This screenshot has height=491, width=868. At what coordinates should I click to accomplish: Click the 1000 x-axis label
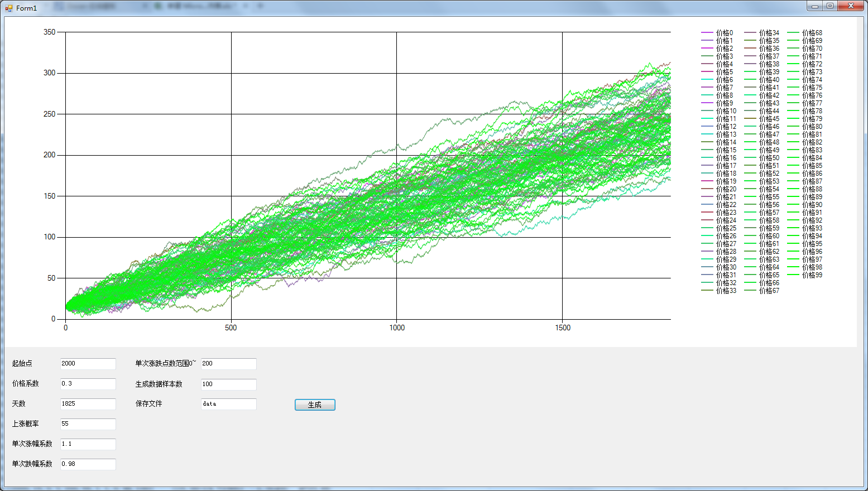pos(397,328)
